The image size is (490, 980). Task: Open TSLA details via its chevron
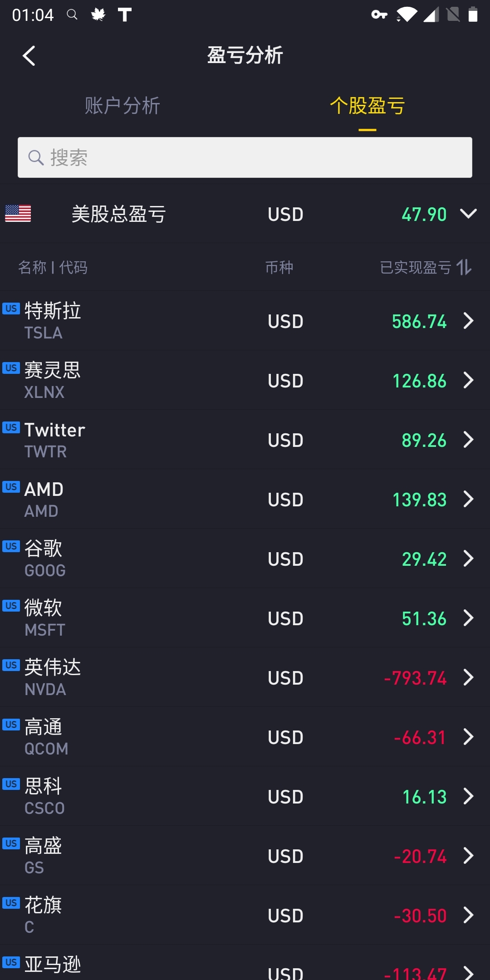(x=469, y=321)
